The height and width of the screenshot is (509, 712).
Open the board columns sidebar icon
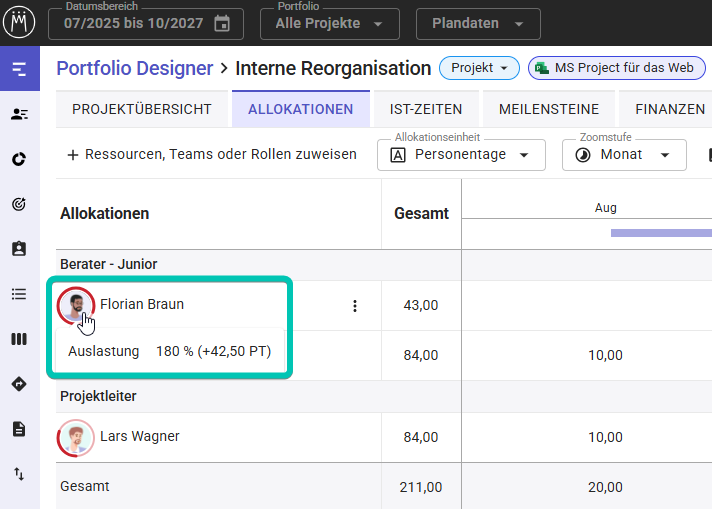19,339
